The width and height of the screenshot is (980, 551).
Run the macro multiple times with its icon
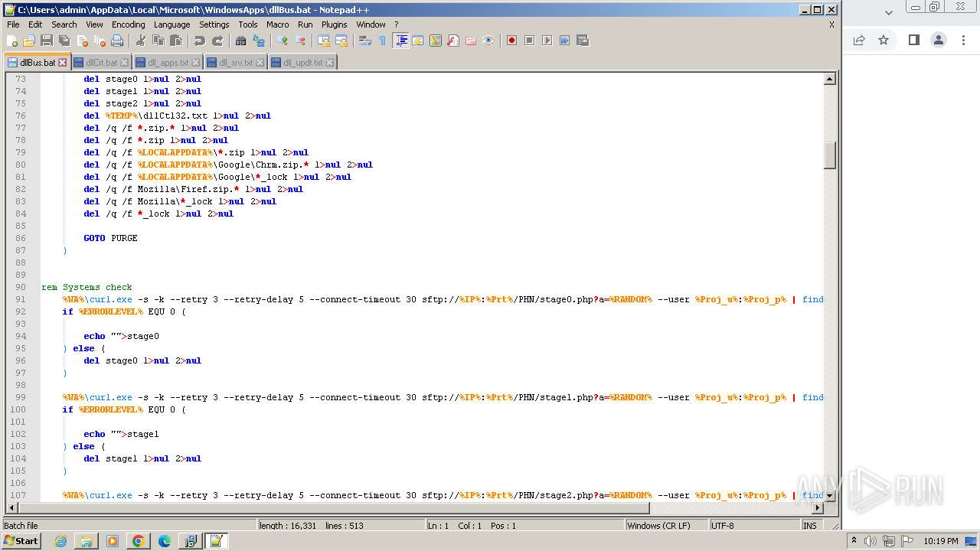[x=564, y=41]
